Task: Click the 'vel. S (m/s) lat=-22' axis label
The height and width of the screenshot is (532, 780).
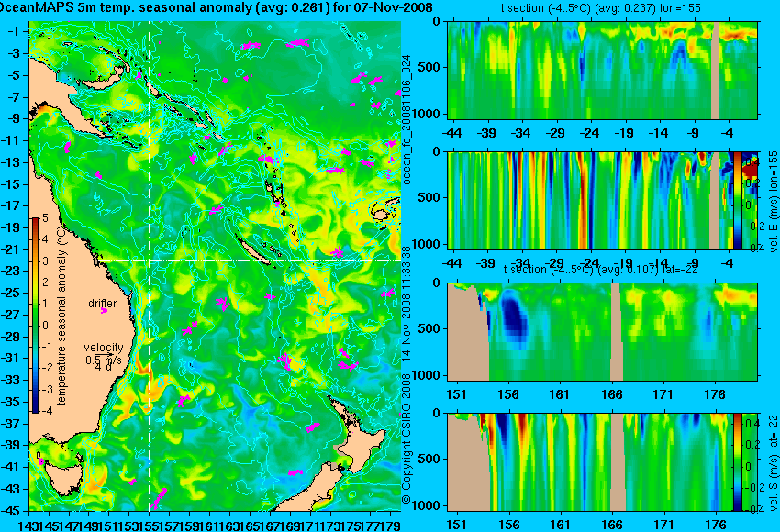Action: coord(774,462)
